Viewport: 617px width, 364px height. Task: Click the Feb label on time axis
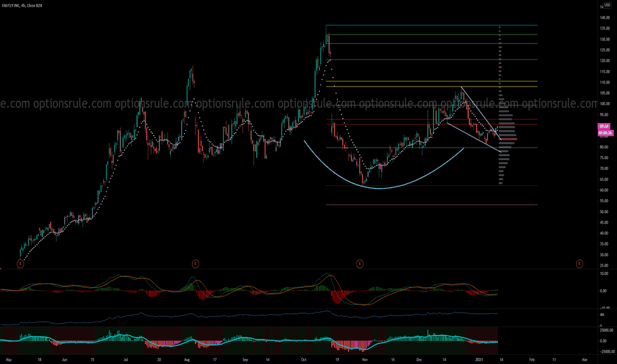click(x=532, y=359)
